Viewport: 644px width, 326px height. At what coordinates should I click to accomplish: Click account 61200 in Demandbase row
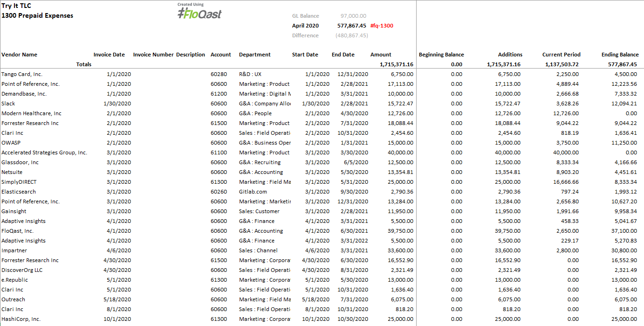(219, 94)
